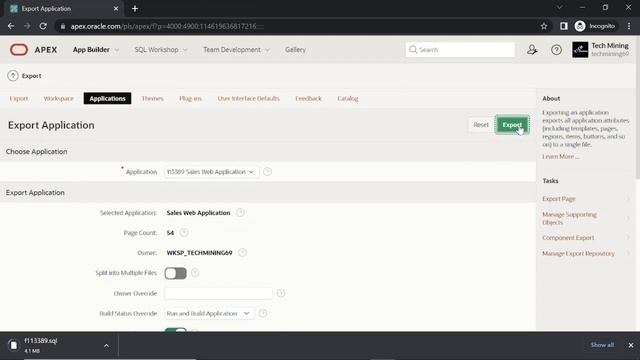Open the administration user icon menu
The height and width of the screenshot is (360, 640).
(532, 50)
